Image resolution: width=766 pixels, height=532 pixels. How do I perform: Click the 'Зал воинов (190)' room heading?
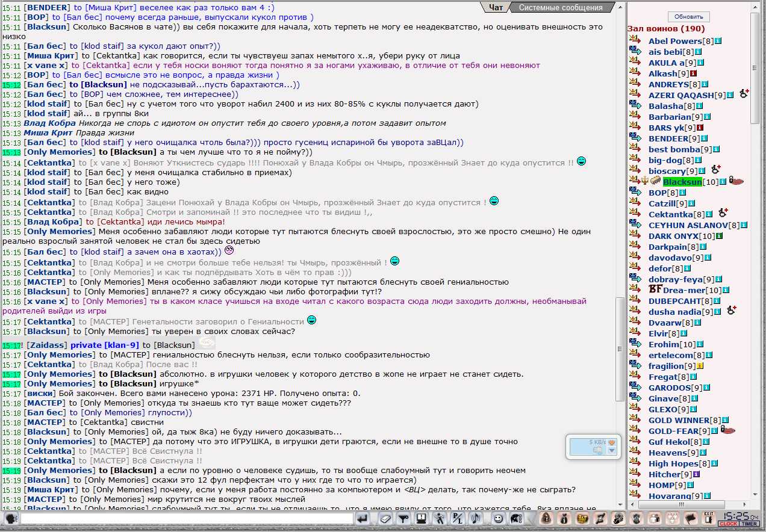666,29
